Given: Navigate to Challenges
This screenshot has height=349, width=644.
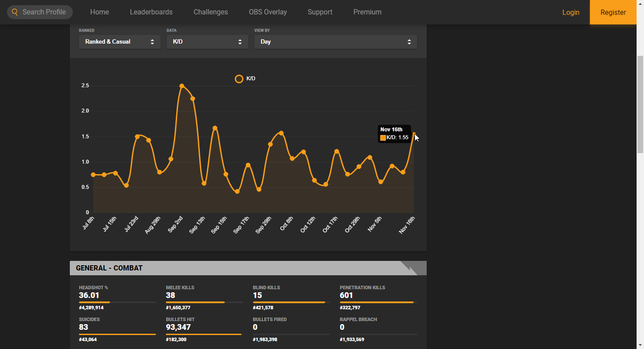Looking at the screenshot, I should [211, 12].
